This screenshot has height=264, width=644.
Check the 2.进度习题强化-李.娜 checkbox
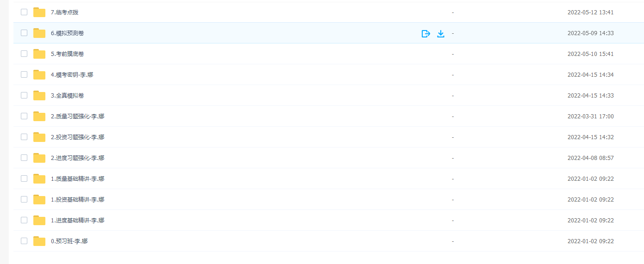click(24, 158)
